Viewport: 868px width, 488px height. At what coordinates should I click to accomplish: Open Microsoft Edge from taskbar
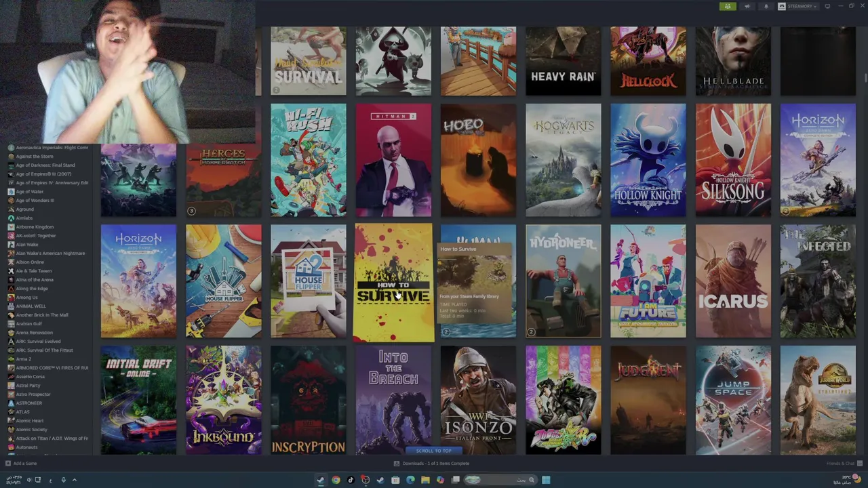click(410, 480)
